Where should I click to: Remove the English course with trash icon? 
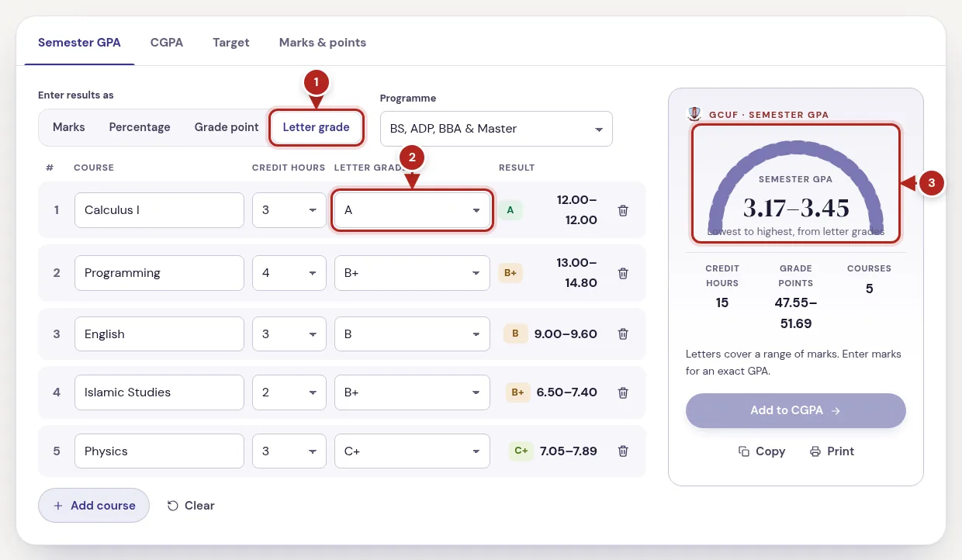[x=622, y=334]
